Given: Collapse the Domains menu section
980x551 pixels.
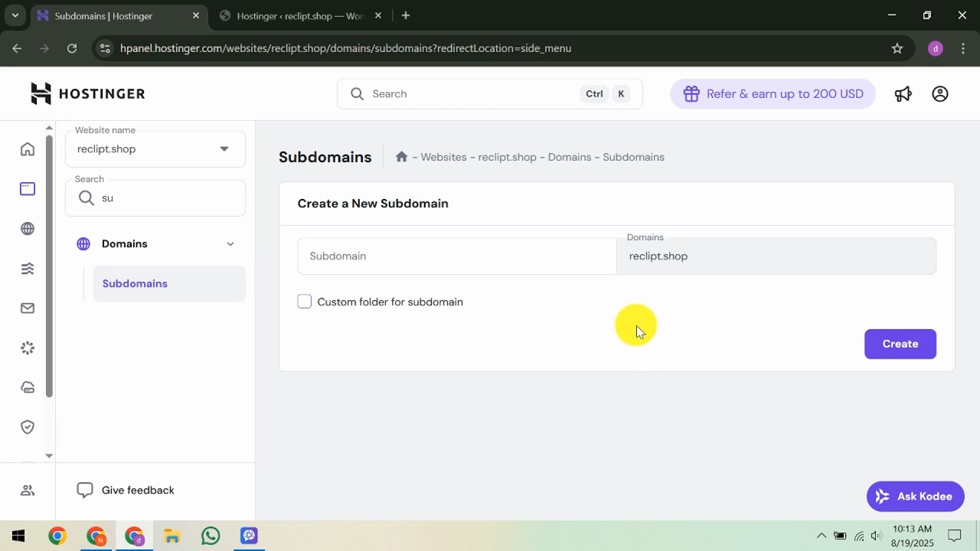Looking at the screenshot, I should coord(230,244).
